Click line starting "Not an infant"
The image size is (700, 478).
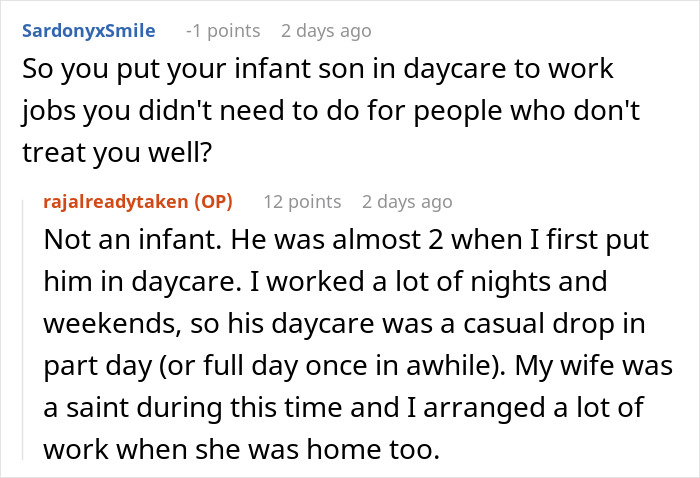pos(348,242)
